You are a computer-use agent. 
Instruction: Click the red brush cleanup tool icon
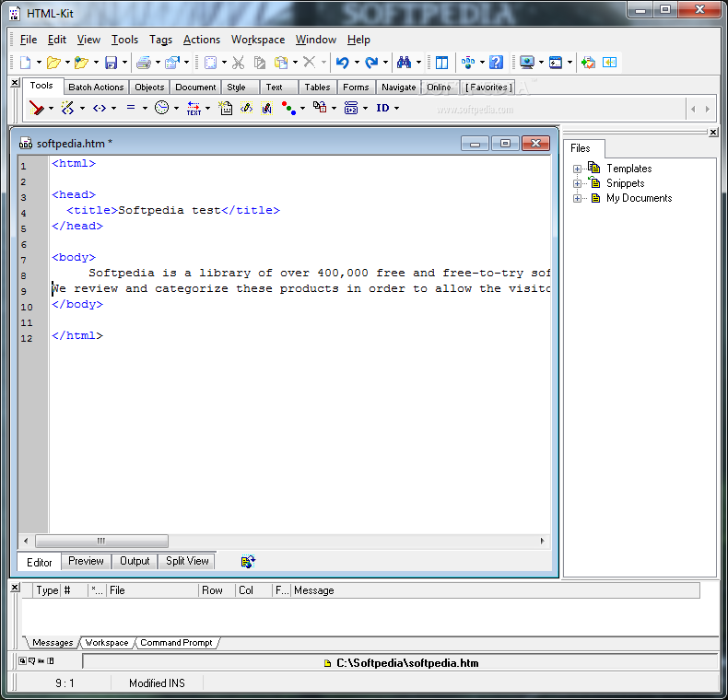pyautogui.click(x=36, y=108)
